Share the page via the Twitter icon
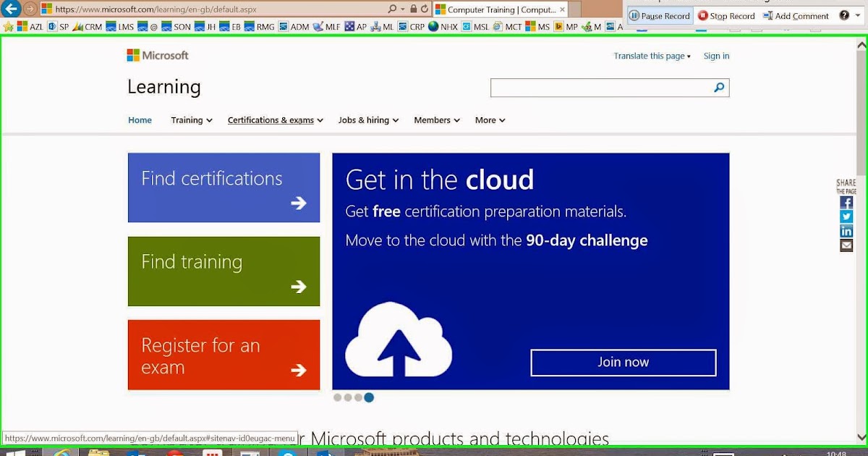Screen dimensions: 868x456 [x=846, y=216]
